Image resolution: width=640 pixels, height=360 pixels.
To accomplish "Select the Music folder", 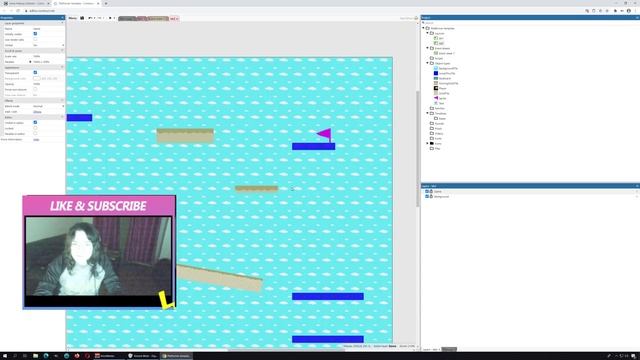I will [438, 128].
